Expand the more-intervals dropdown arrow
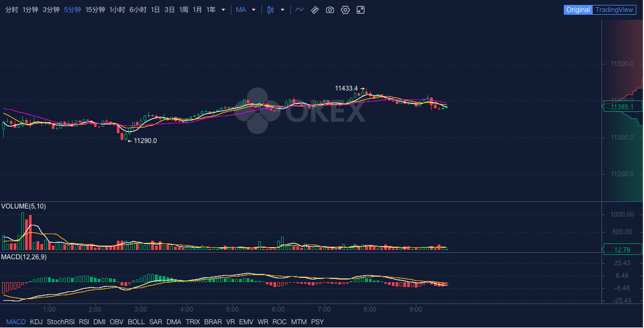Screen dimensions: 644x328 coord(223,10)
